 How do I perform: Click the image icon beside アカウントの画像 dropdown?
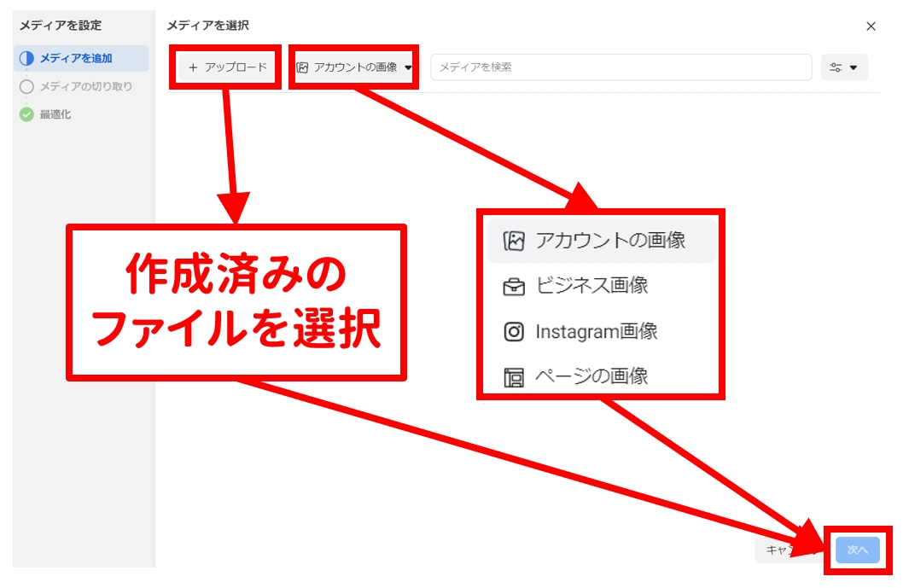point(302,67)
